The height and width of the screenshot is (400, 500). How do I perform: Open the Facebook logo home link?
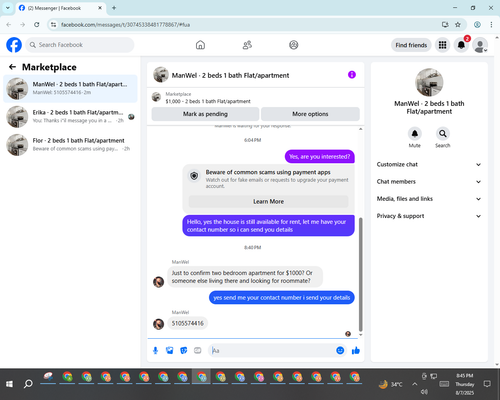click(x=14, y=45)
